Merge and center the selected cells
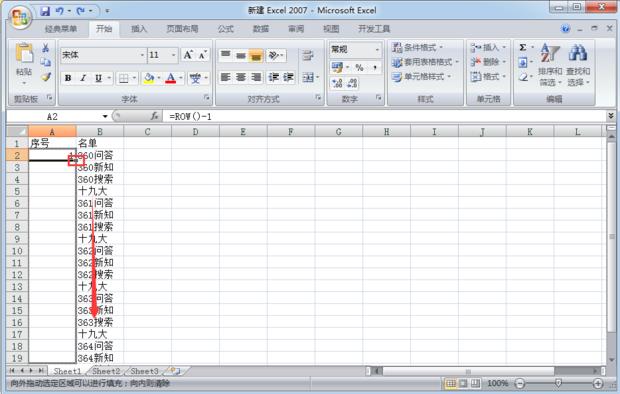The image size is (620, 394). [x=308, y=78]
